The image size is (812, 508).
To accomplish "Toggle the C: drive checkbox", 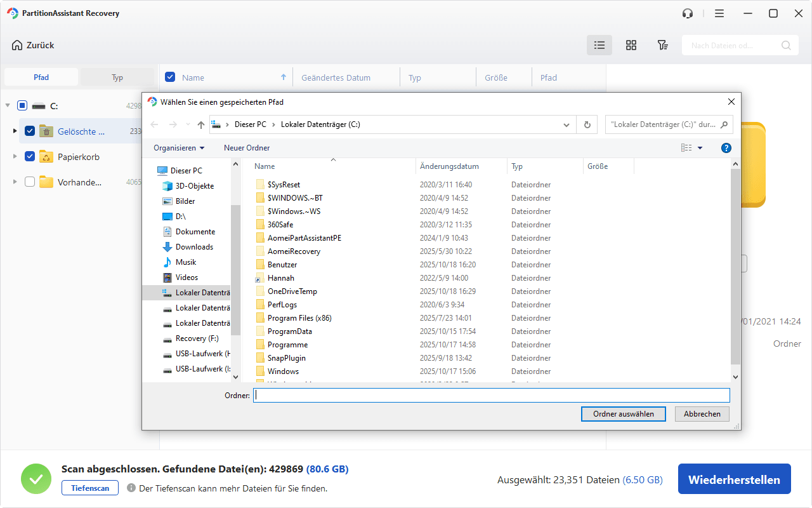I will [x=22, y=106].
